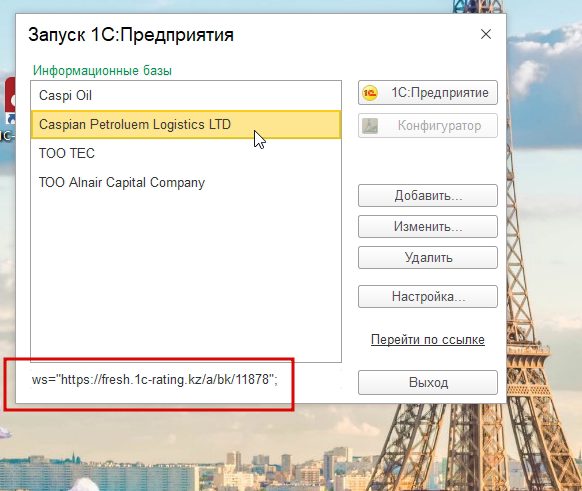Follow the Перейти по ссылке link
This screenshot has height=491, width=582.
click(x=428, y=340)
